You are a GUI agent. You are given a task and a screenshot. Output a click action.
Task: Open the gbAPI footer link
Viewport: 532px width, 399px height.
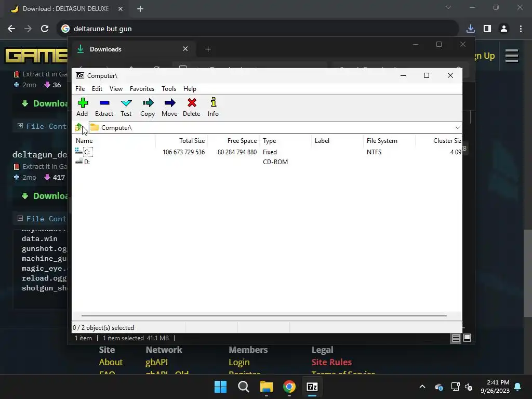click(x=156, y=362)
